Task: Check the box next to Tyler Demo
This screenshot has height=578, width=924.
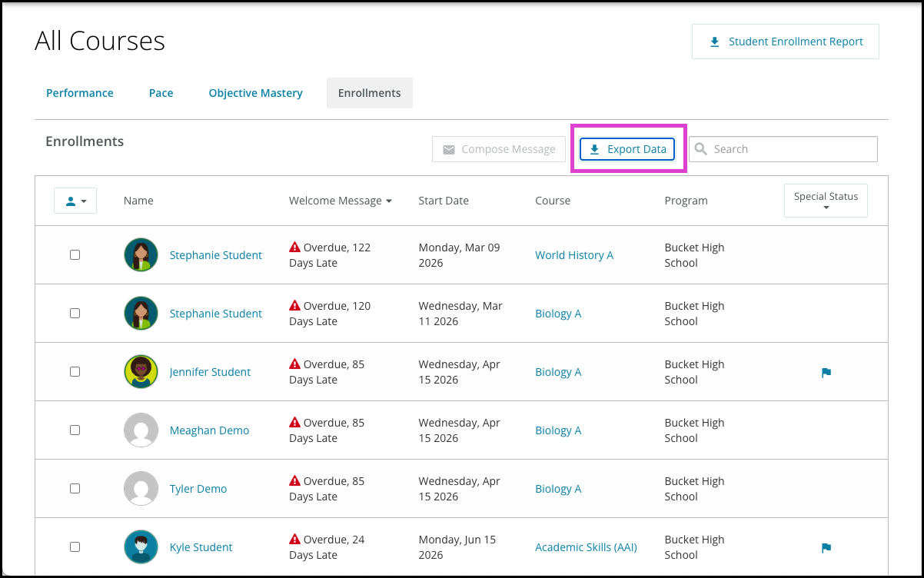Action: pyautogui.click(x=75, y=489)
